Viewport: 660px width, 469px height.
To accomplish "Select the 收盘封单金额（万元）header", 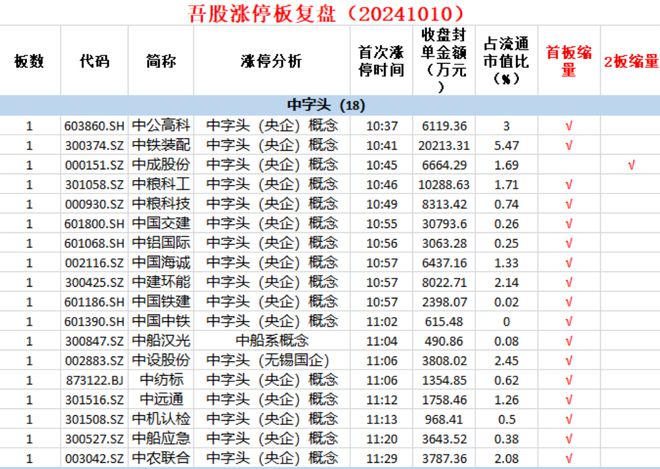I will [x=444, y=60].
